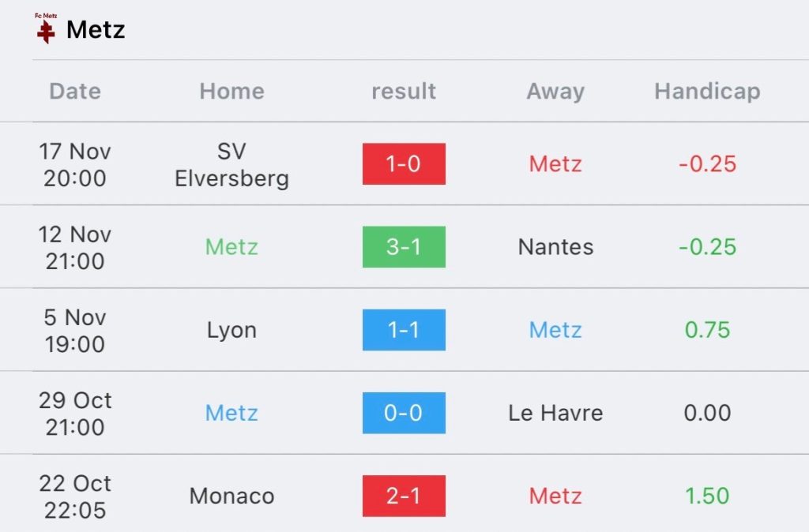This screenshot has width=809, height=532.
Task: Open the blue 0-0 result badge
Action: (404, 413)
